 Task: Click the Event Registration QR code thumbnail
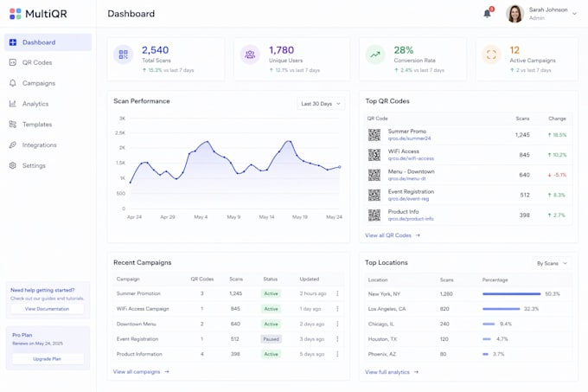(374, 195)
